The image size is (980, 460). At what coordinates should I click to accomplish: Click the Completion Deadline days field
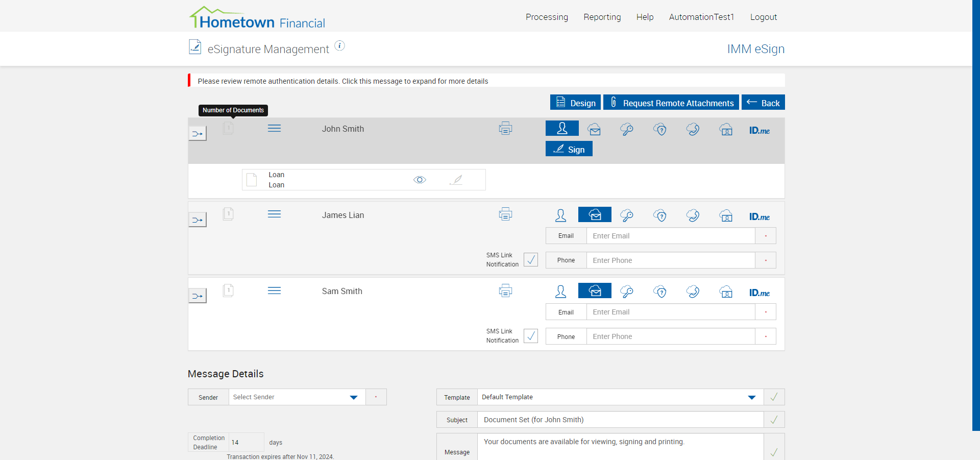[247, 442]
